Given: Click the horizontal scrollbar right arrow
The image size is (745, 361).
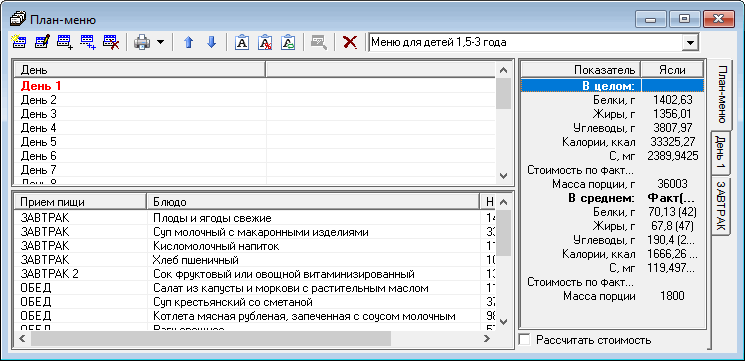Looking at the screenshot, I should click(x=487, y=339).
